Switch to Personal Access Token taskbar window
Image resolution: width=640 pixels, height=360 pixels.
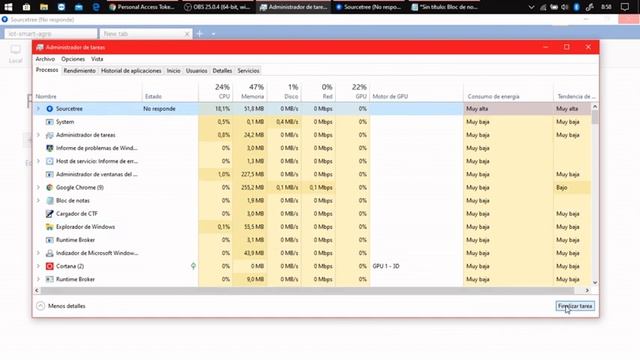142,7
